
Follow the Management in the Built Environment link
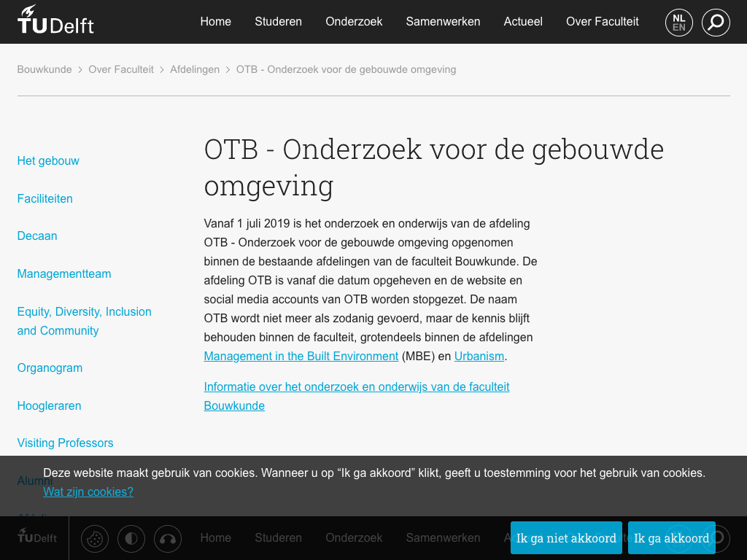[301, 357]
